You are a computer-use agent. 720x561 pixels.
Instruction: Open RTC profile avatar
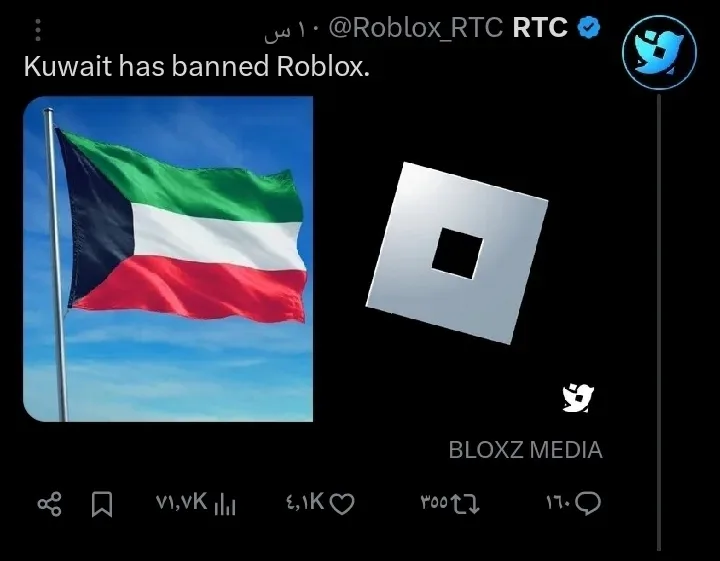pos(659,52)
